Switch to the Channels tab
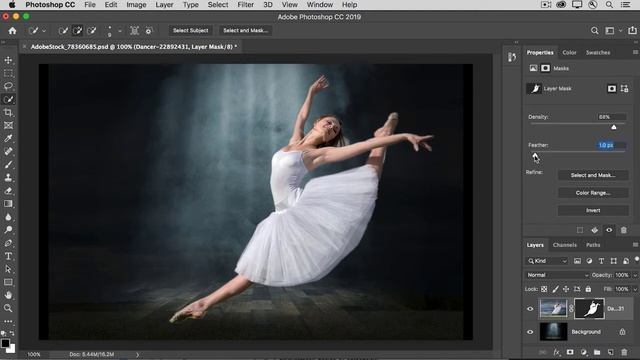 pyautogui.click(x=565, y=245)
